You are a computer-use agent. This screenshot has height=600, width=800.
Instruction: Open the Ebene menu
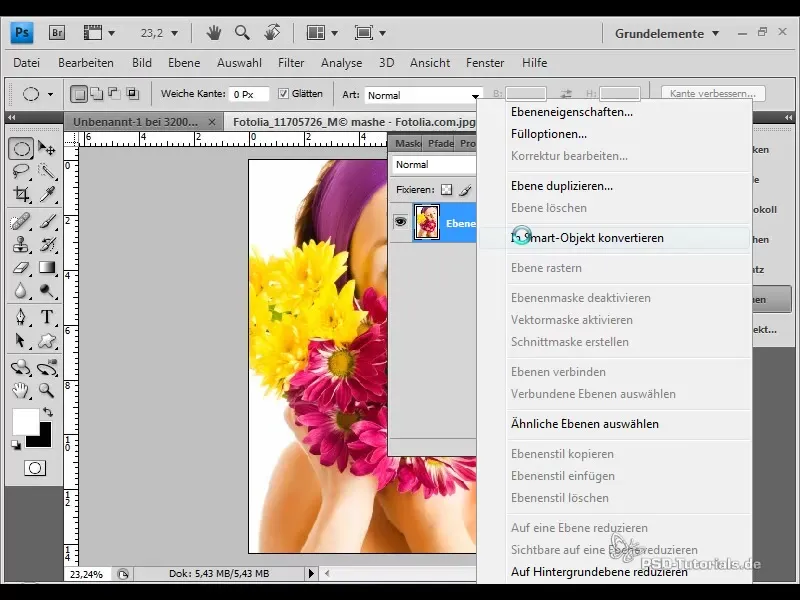point(184,63)
